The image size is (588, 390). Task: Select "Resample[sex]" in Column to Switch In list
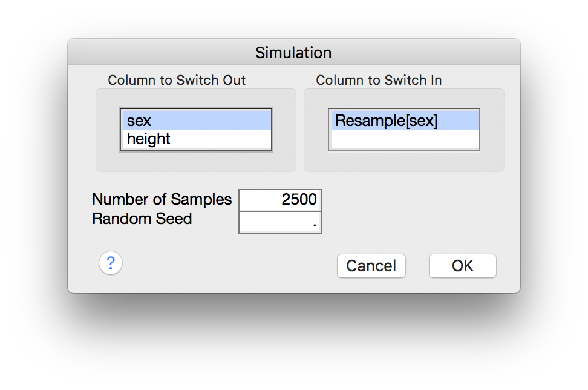(x=403, y=119)
